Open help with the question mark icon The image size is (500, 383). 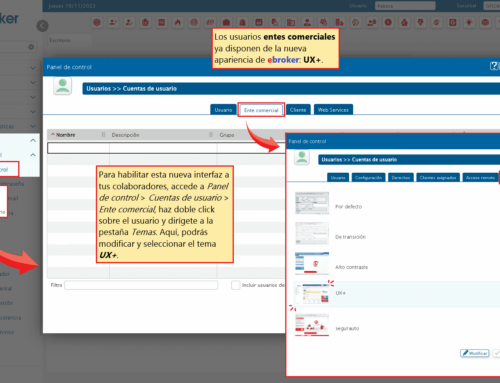(x=494, y=66)
